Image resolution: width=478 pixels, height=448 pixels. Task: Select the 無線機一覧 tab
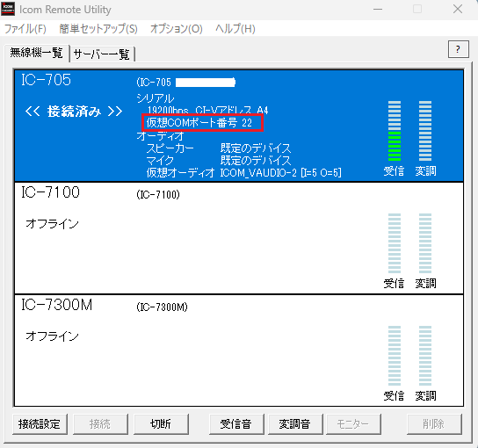tap(37, 53)
